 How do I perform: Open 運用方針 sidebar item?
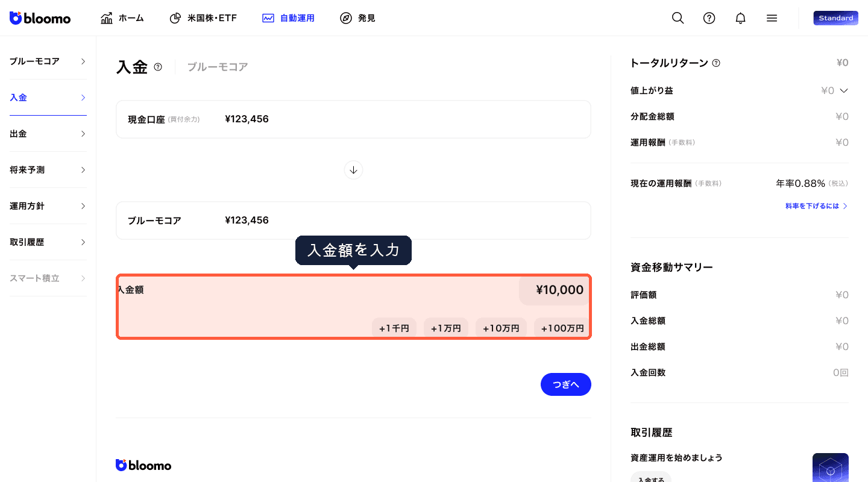click(48, 206)
